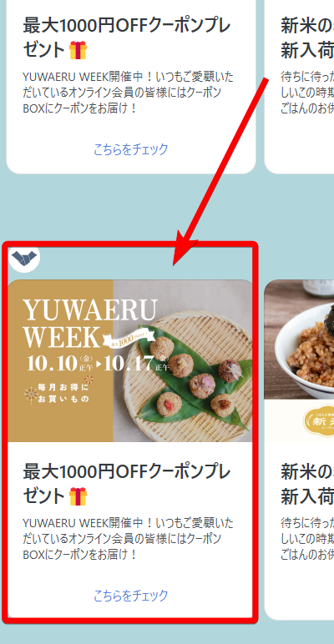The image size is (334, 644).
Task: Open こちらをチェック link in the card without banner image
Action: (x=131, y=149)
